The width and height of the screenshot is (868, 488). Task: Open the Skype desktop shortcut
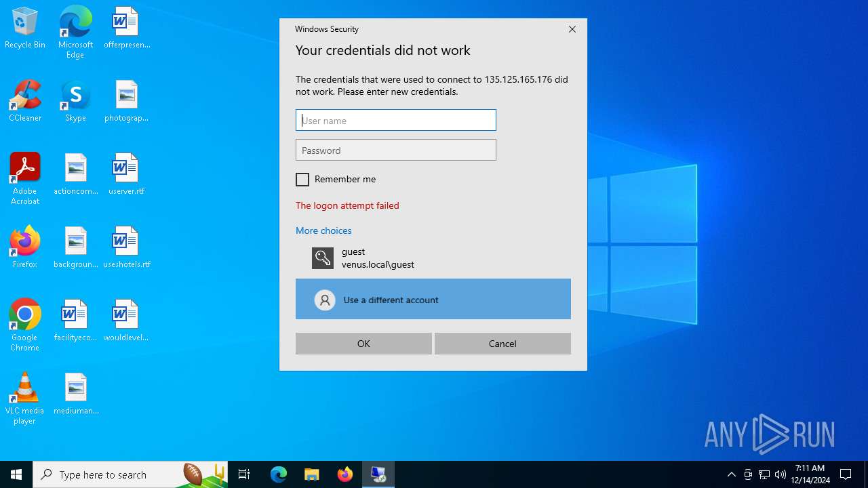75,102
